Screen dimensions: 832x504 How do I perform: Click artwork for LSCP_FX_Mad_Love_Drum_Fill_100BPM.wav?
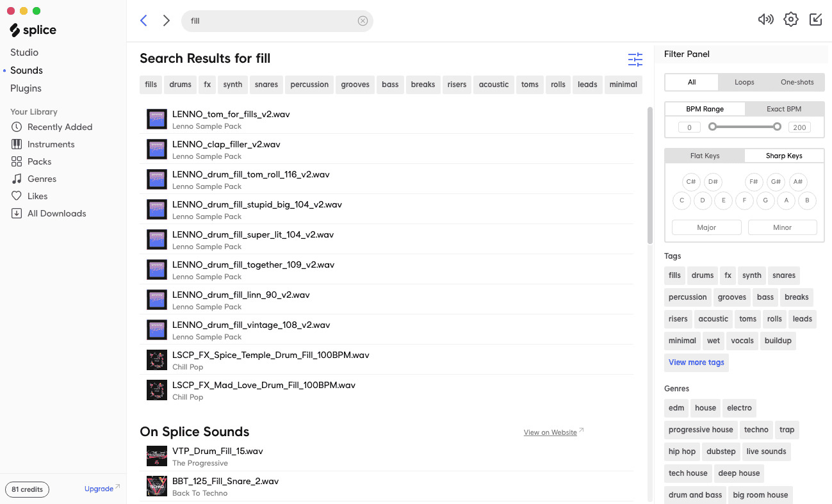(157, 390)
